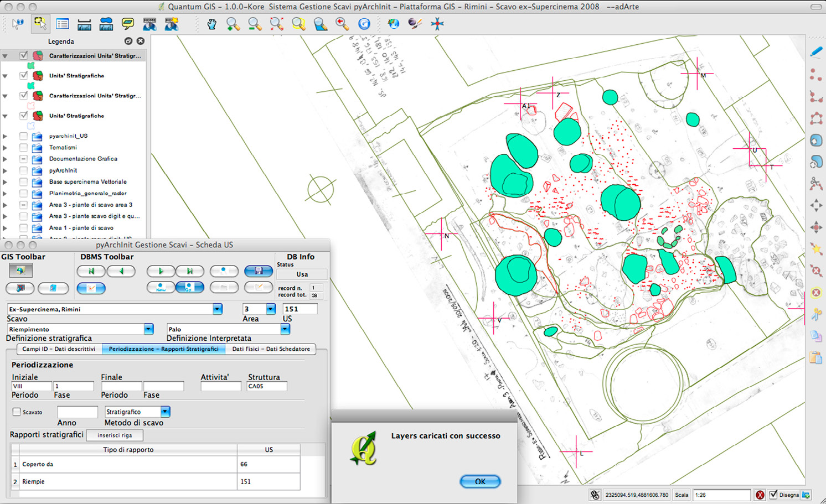826x504 pixels.
Task: Open Definizione stratigrafica dropdown
Action: coord(148,329)
